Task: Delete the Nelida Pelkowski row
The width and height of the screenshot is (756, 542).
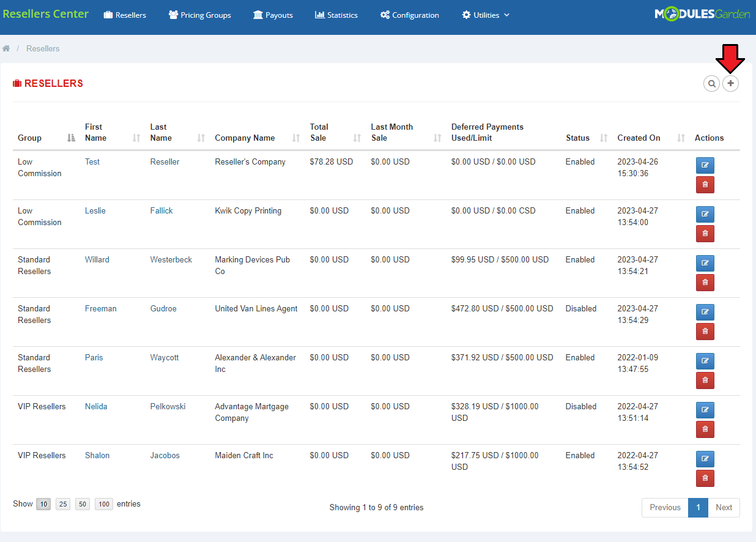Action: click(705, 429)
